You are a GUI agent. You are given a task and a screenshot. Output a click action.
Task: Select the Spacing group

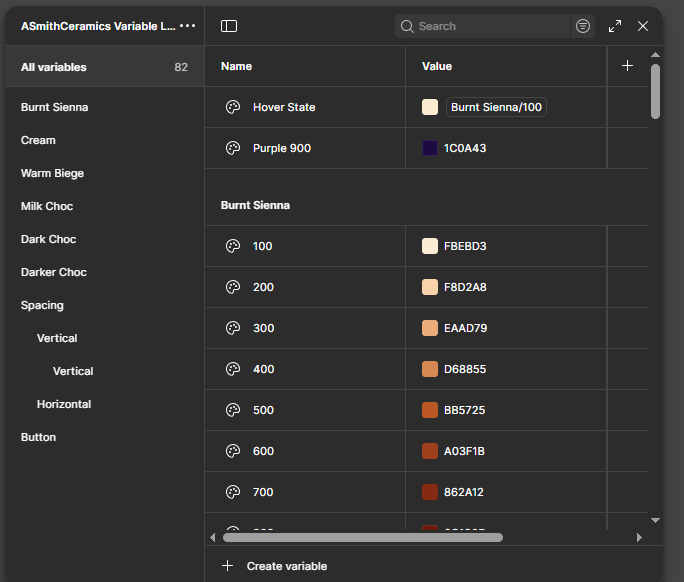(x=42, y=305)
